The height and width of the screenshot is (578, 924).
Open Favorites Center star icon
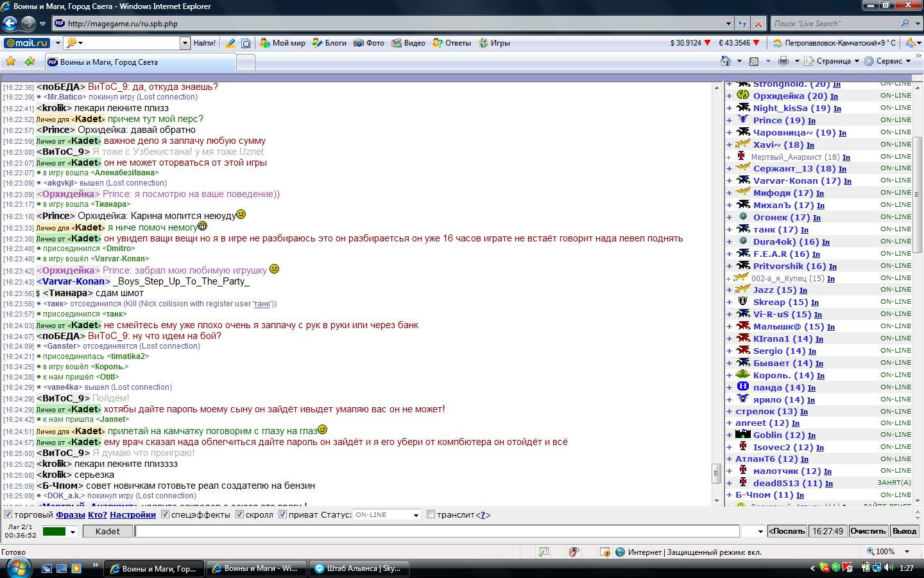click(x=10, y=62)
